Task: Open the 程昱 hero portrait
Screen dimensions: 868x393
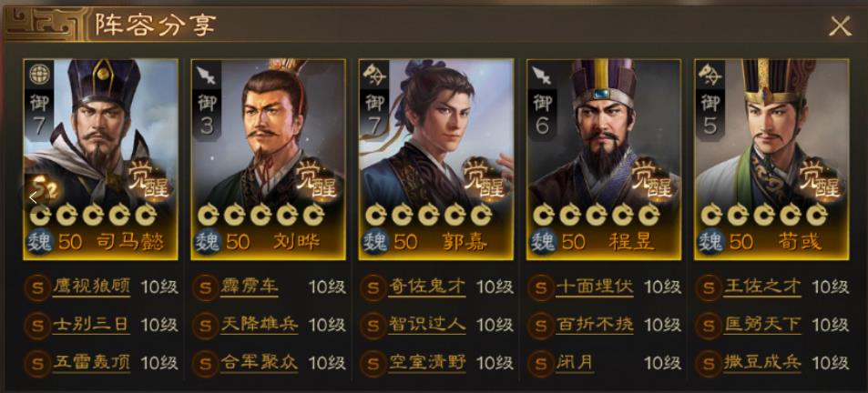Action: click(604, 159)
